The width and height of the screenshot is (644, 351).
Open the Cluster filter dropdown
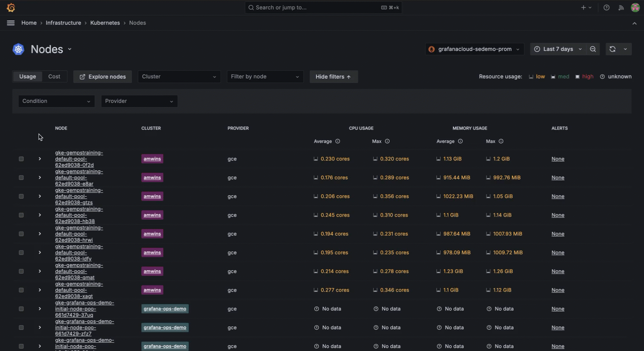tap(179, 77)
